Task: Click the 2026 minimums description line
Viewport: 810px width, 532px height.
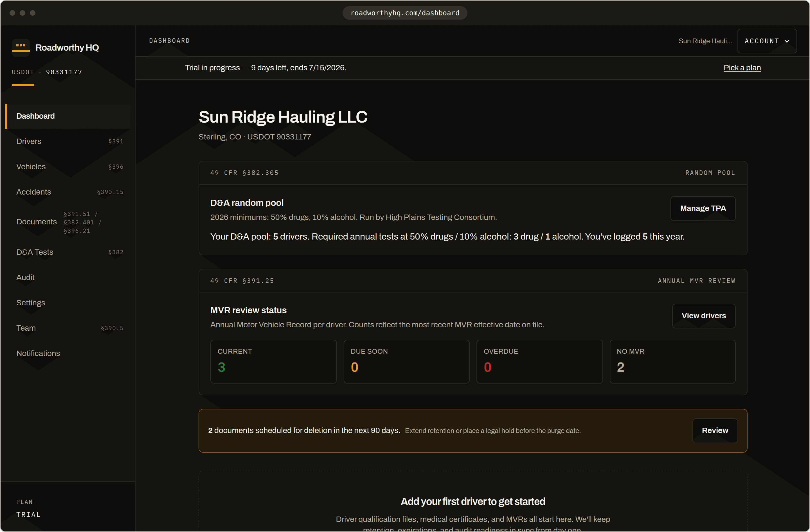Action: tap(353, 217)
